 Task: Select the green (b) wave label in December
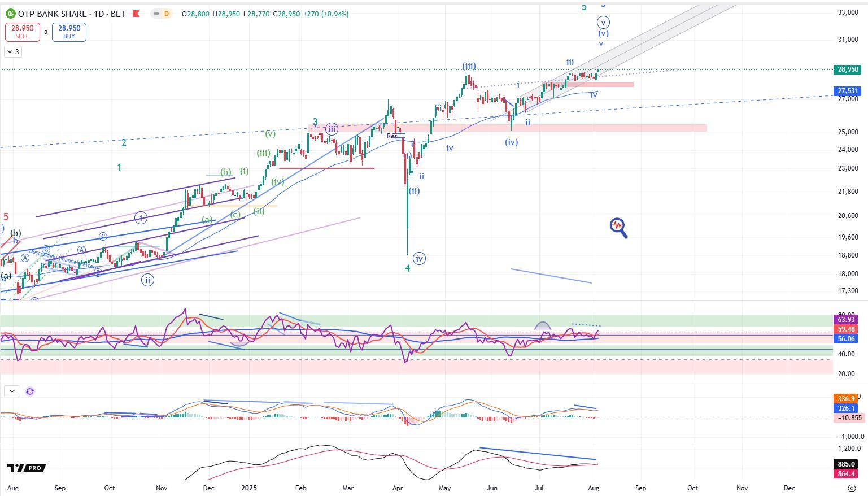[225, 172]
